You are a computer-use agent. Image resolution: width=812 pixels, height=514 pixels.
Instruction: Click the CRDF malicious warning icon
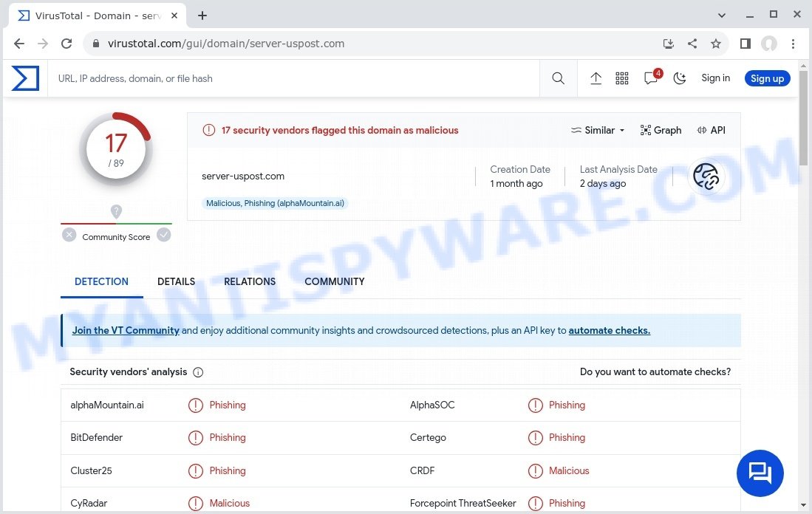tap(535, 471)
